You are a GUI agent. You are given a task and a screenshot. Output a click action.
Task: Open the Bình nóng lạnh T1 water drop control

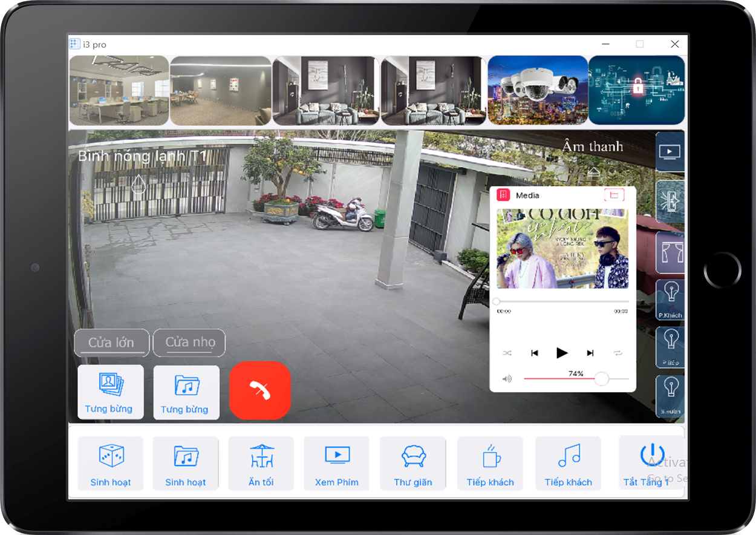139,183
